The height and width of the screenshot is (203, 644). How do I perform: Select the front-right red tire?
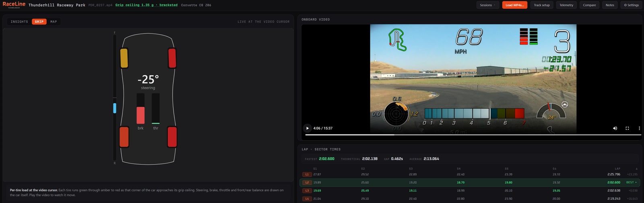point(172,58)
